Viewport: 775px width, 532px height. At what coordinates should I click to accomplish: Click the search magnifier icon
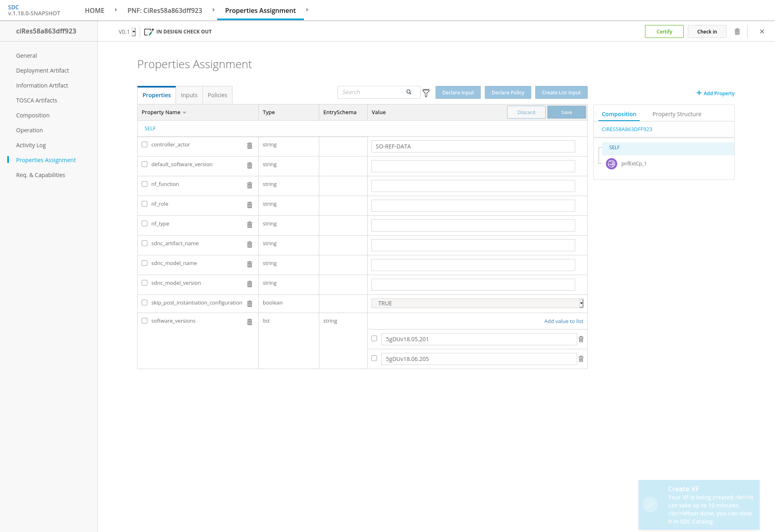409,92
